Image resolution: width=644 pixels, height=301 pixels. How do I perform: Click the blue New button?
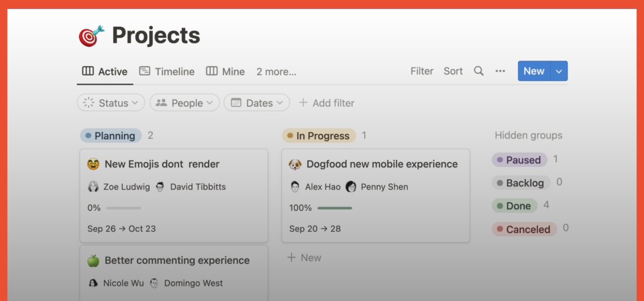point(533,71)
